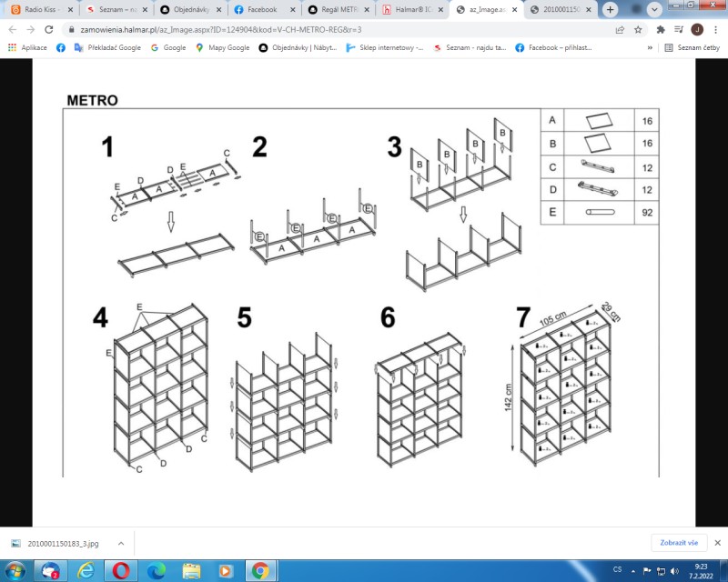728x582 pixels.
Task: Open a new tab with plus button
Action: pos(610,9)
